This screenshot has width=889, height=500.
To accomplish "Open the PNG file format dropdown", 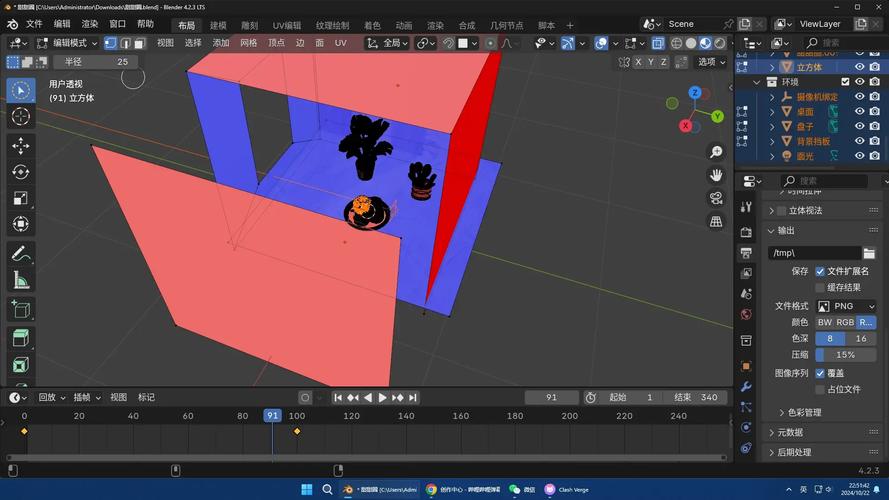I will [x=846, y=306].
